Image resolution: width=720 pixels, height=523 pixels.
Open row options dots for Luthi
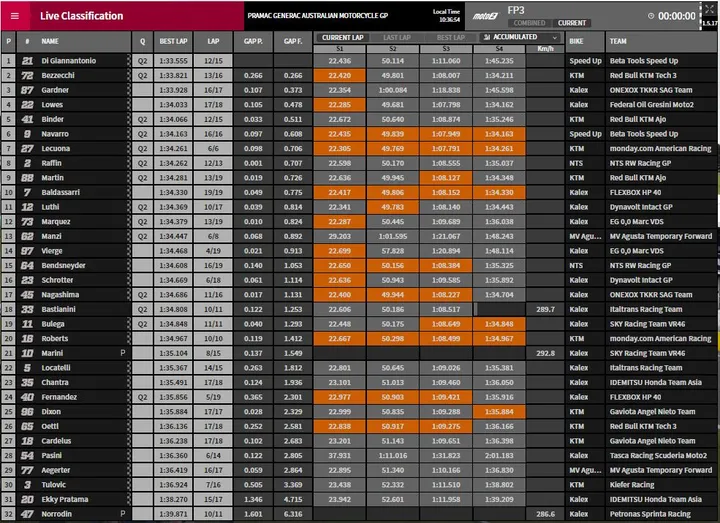point(128,207)
